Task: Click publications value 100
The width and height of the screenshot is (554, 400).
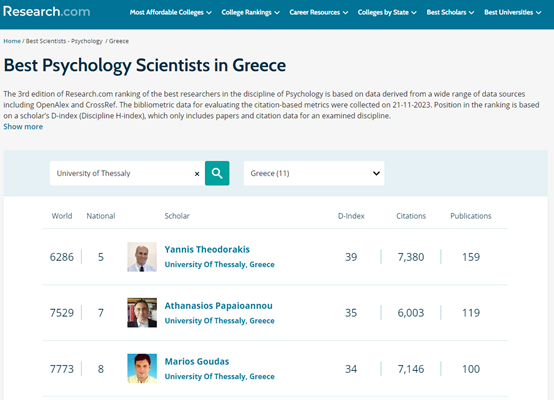Action: click(x=471, y=369)
